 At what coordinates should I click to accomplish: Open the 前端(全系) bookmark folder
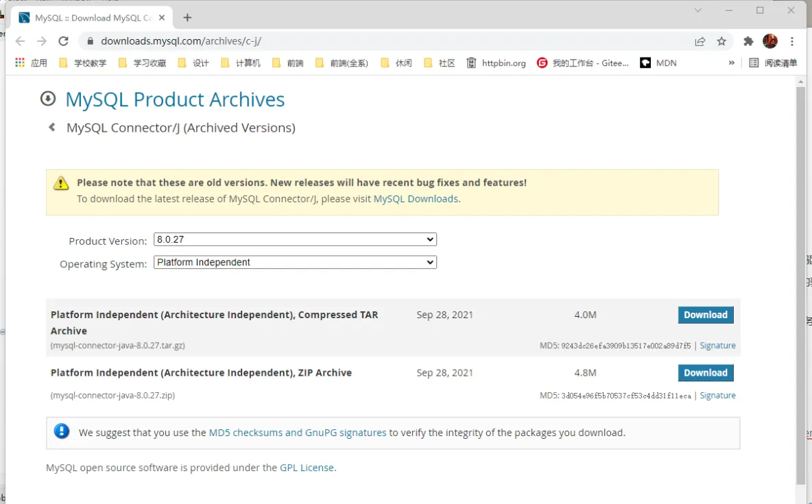click(342, 63)
